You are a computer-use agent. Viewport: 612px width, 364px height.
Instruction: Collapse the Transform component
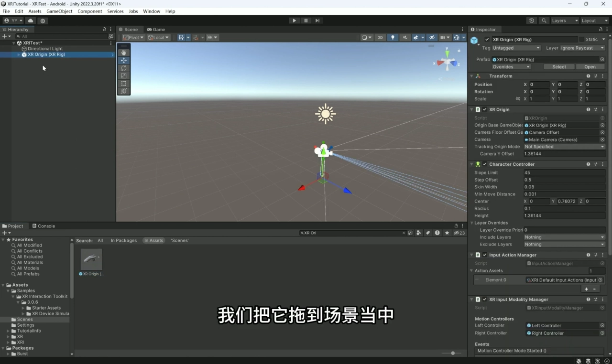[471, 76]
